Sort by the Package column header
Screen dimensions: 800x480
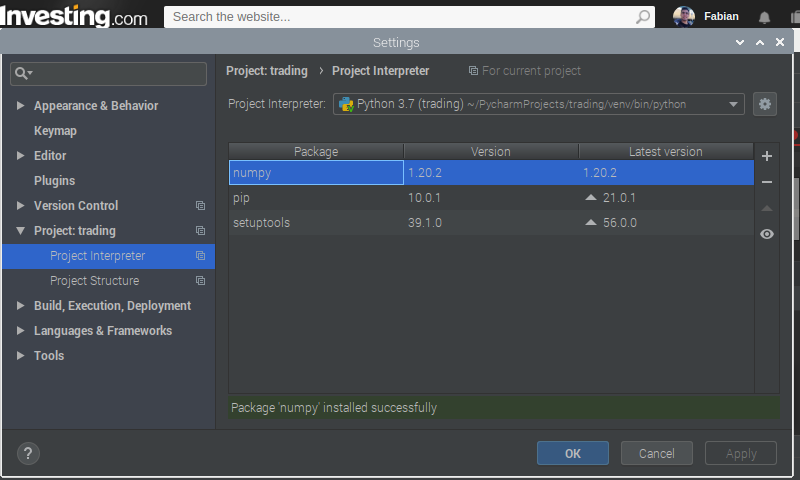[x=316, y=151]
